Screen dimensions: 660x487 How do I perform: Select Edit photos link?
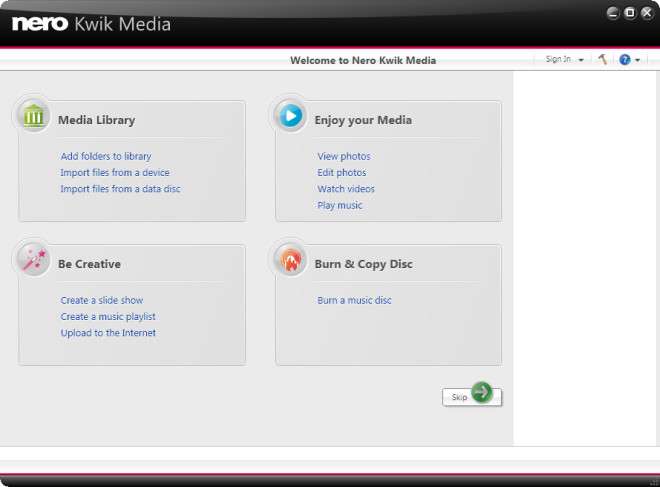coord(342,173)
